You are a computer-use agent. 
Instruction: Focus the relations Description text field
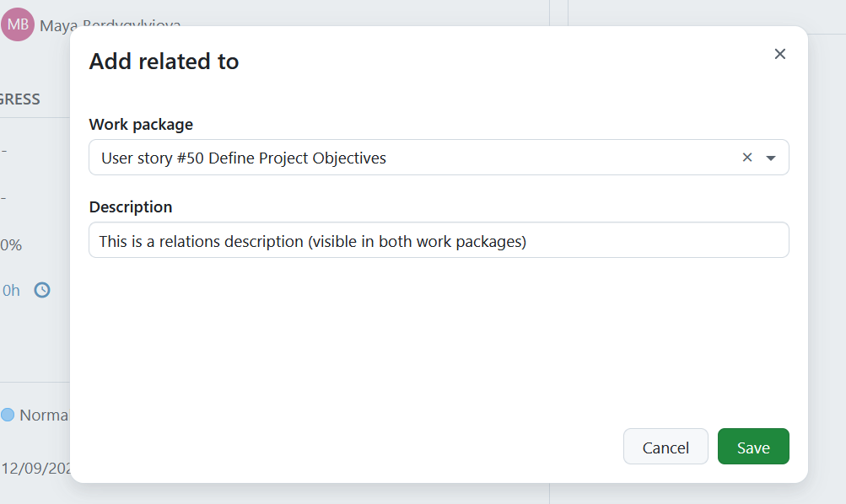(x=439, y=240)
